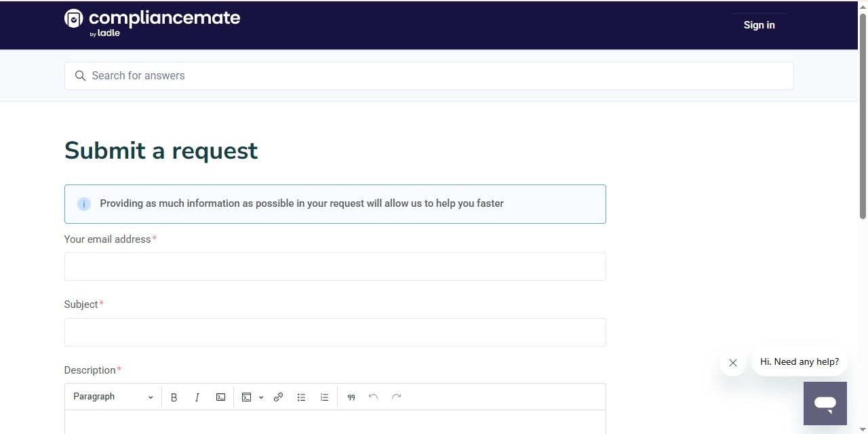Insert a code block

(246, 397)
